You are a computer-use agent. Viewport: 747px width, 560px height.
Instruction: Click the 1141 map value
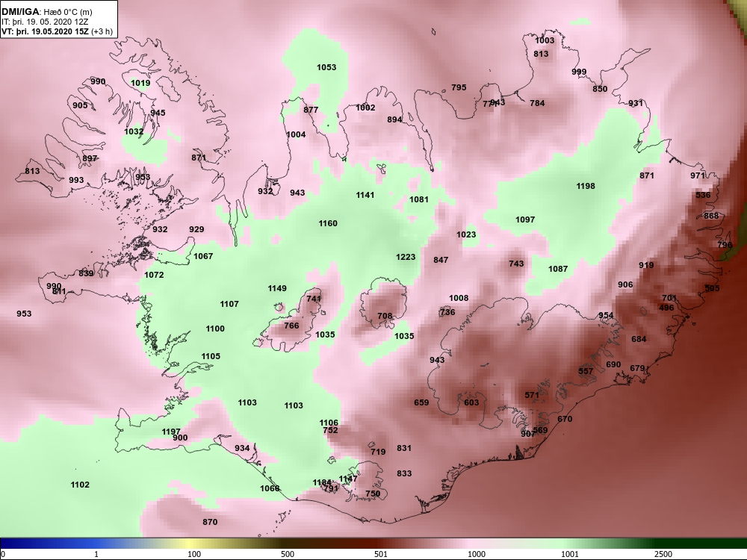coord(365,195)
